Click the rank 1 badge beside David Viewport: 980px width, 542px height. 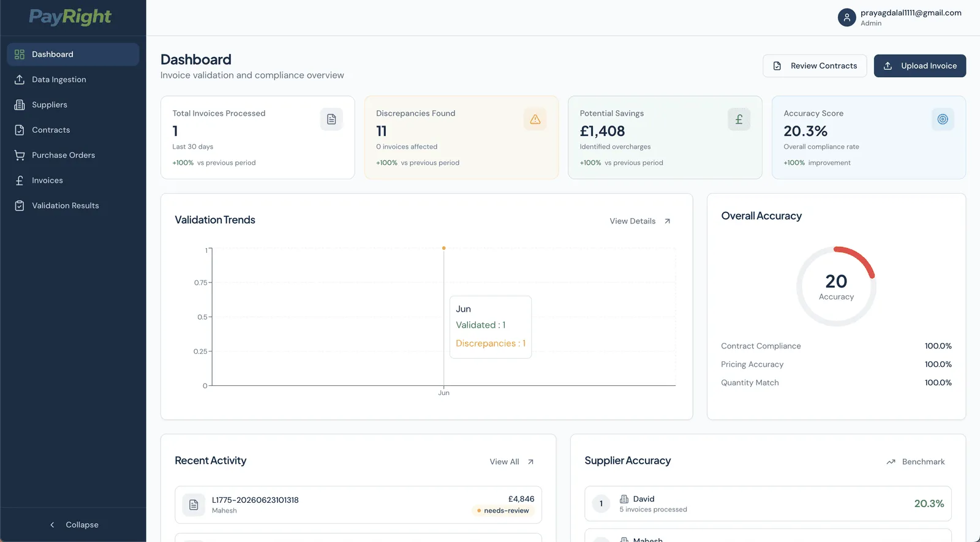click(x=601, y=503)
